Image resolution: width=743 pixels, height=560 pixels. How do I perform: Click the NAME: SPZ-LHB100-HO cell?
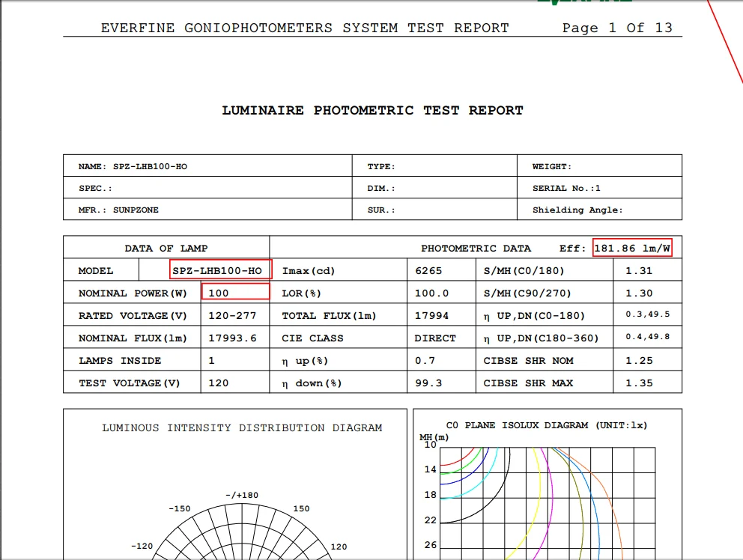[x=133, y=166]
